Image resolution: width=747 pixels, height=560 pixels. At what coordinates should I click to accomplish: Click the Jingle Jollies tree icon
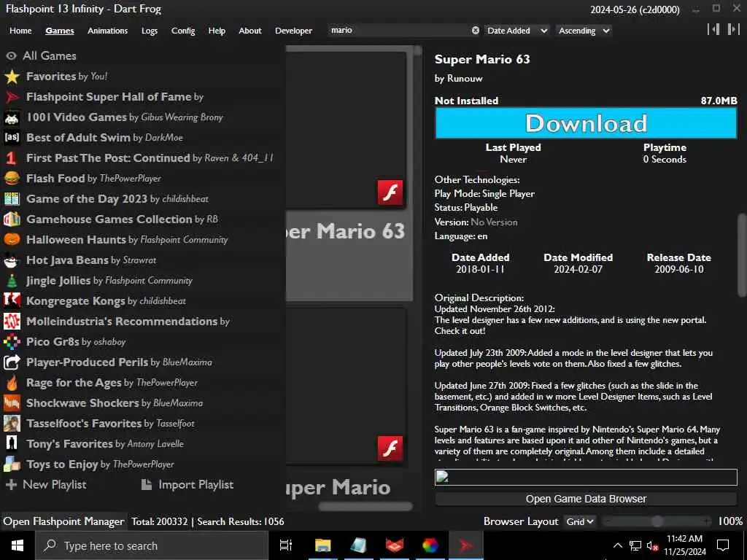point(12,281)
